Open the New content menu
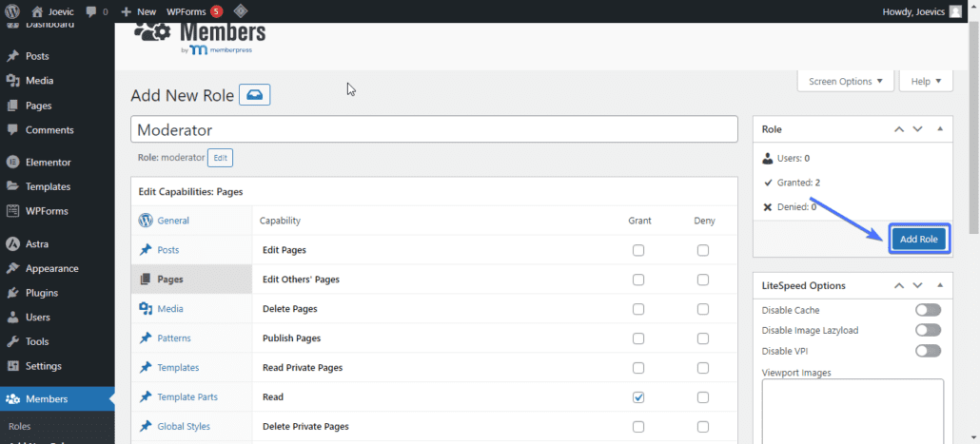980x444 pixels. click(x=138, y=11)
